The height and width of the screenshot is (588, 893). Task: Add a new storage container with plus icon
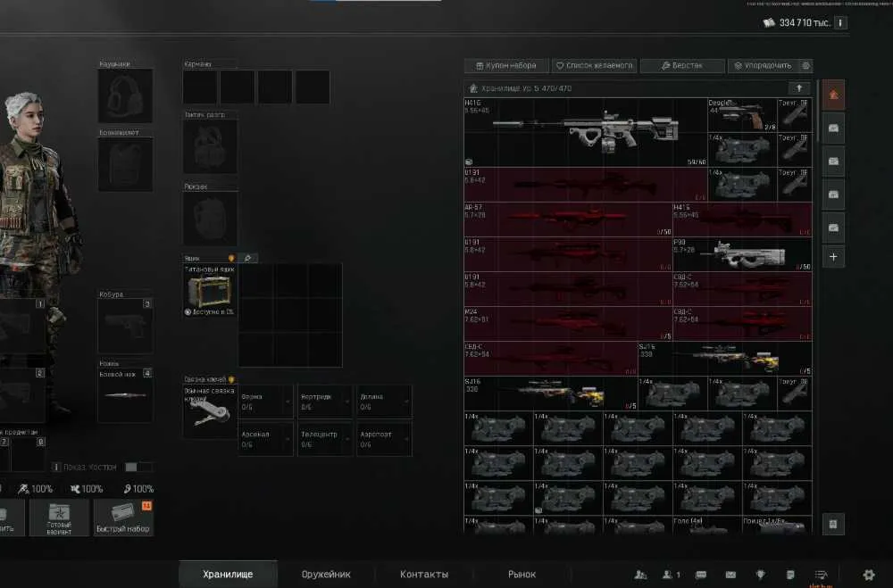(x=833, y=257)
